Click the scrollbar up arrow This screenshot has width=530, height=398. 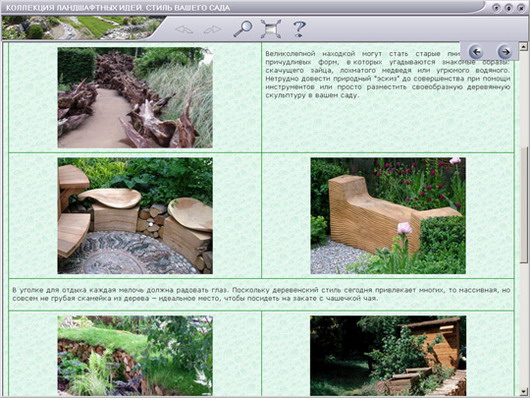(x=524, y=46)
